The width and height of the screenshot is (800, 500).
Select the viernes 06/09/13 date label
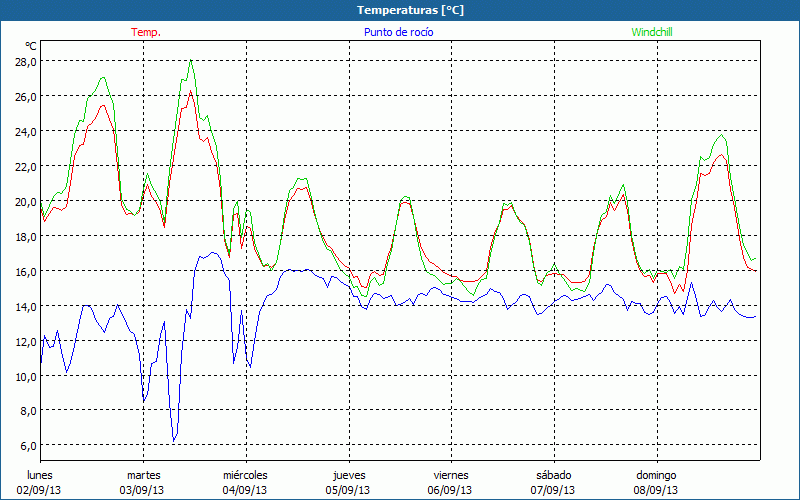[450, 482]
